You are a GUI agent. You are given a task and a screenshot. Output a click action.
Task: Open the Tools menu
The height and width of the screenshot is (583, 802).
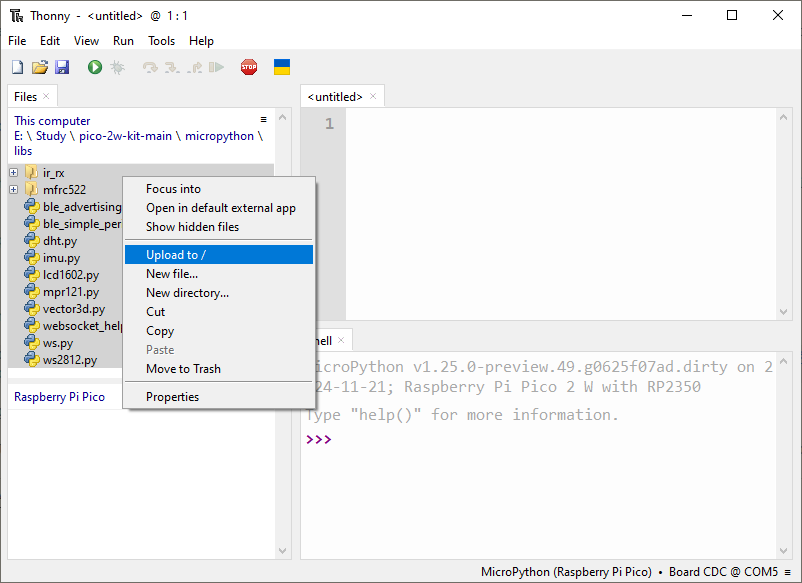click(x=161, y=41)
